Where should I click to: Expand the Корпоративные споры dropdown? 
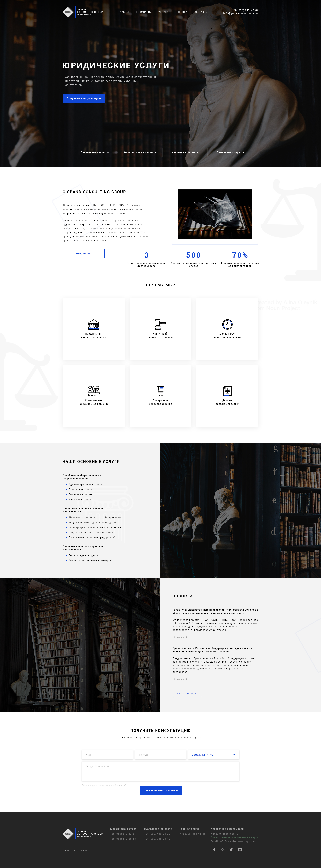click(x=138, y=152)
